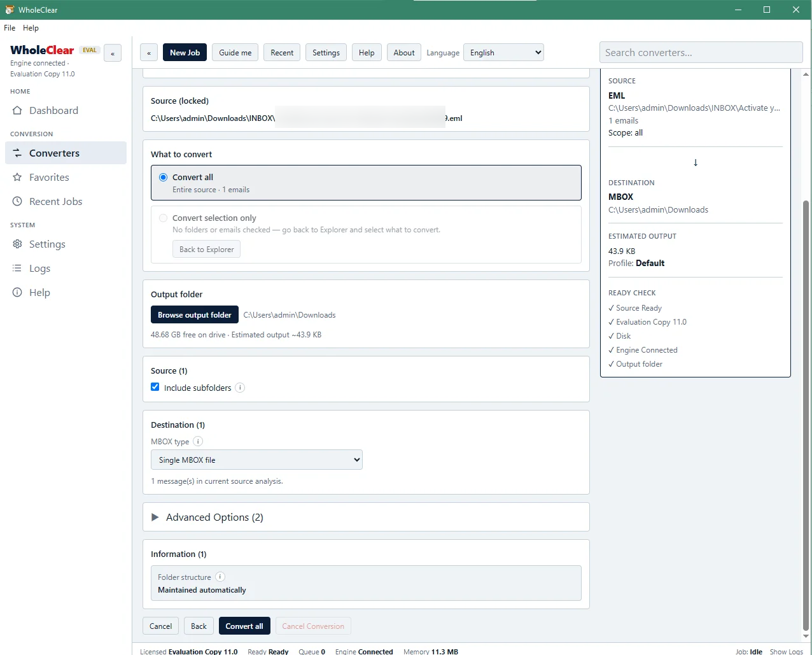
Task: Open Favorites star icon
Action: point(17,178)
